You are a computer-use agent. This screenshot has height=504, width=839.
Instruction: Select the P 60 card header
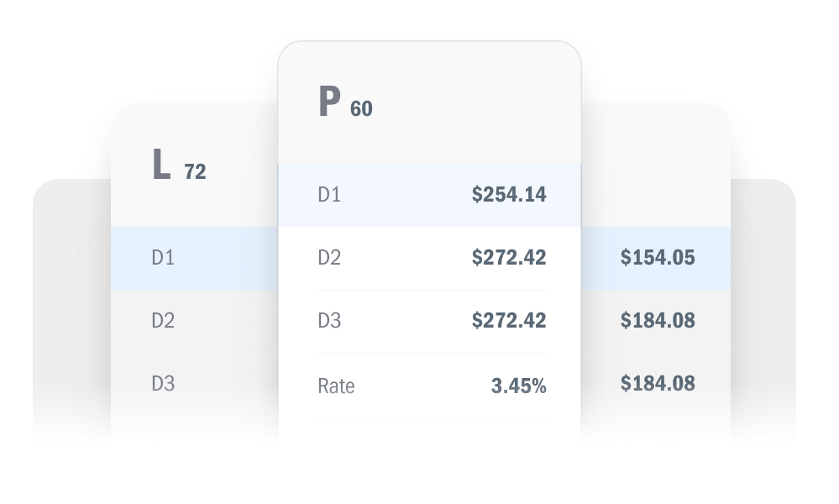pyautogui.click(x=429, y=102)
